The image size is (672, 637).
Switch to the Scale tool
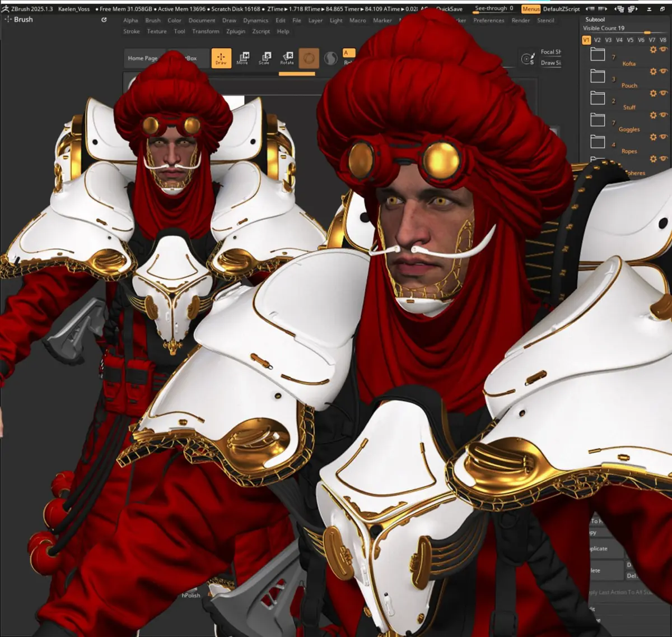point(264,58)
